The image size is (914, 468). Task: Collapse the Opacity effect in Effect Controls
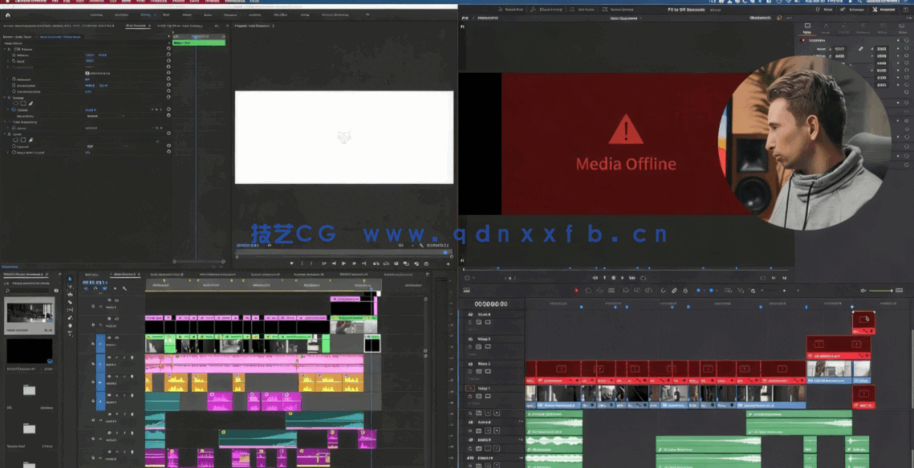point(5,97)
